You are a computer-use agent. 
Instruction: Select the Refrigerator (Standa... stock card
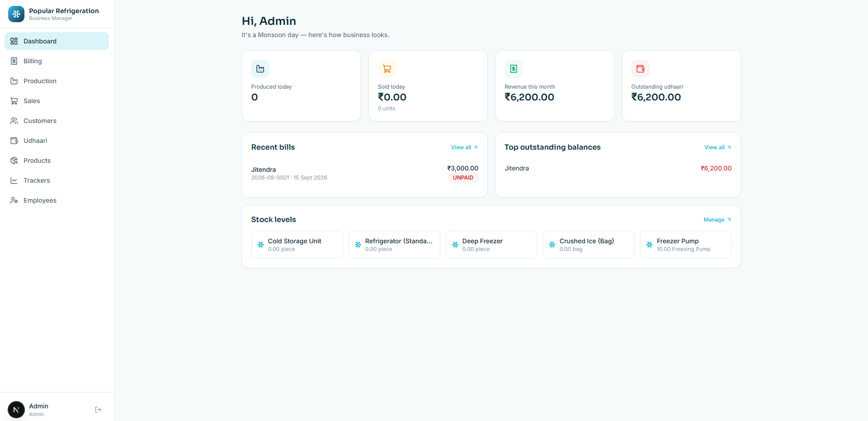coord(394,245)
